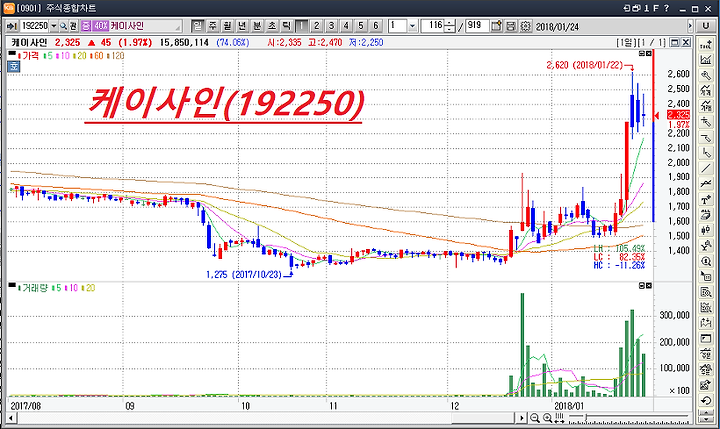Click the stock name field 케이사인

(145, 26)
